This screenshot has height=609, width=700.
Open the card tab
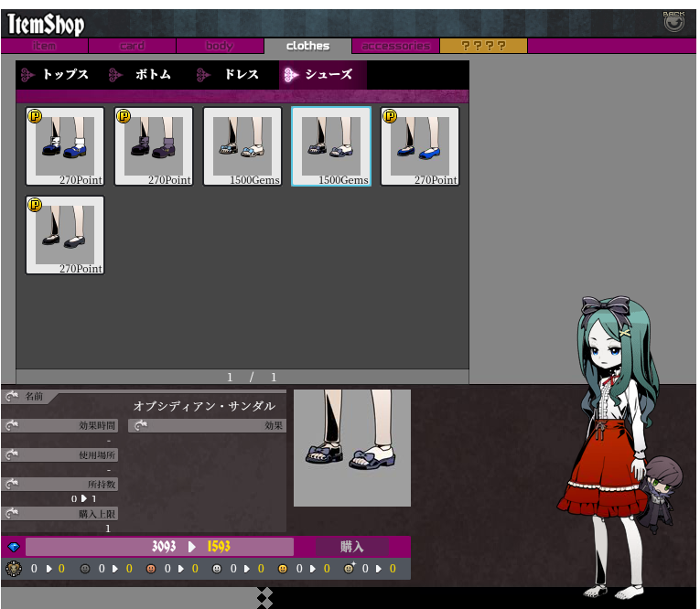click(132, 46)
